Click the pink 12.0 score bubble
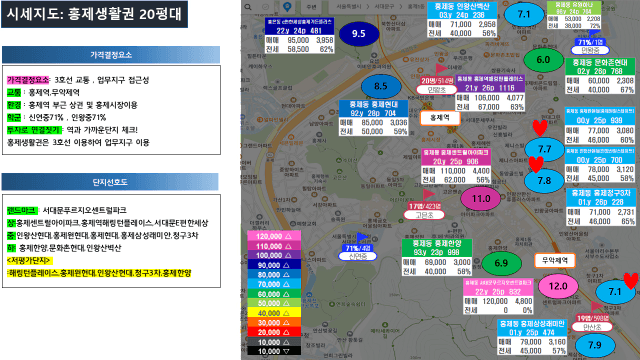 point(558,286)
